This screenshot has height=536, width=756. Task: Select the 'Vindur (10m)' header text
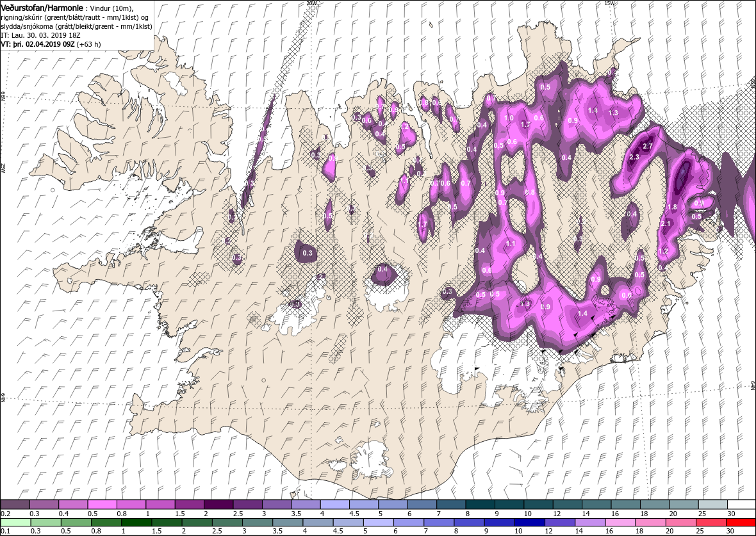tap(111, 8)
